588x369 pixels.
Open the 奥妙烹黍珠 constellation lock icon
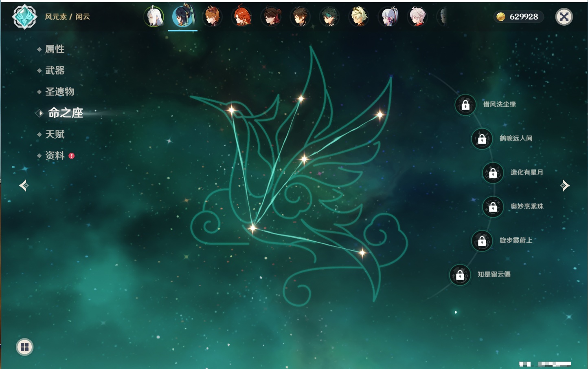[x=493, y=207]
